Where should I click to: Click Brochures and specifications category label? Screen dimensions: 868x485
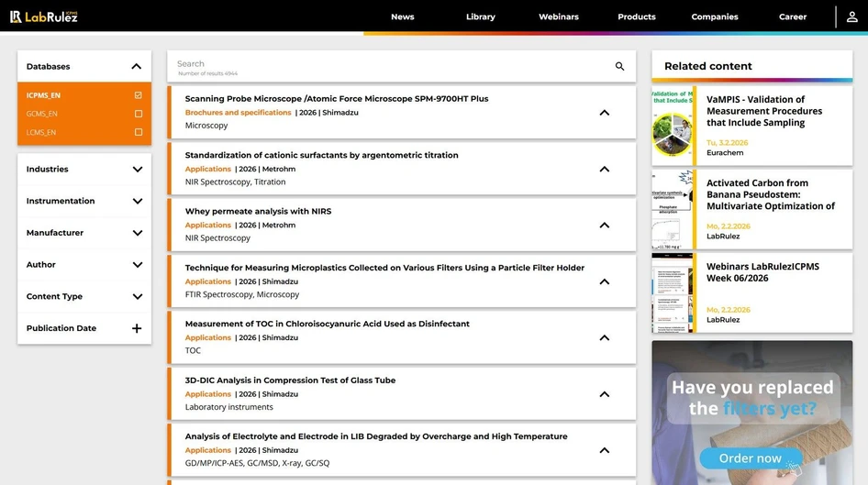238,112
